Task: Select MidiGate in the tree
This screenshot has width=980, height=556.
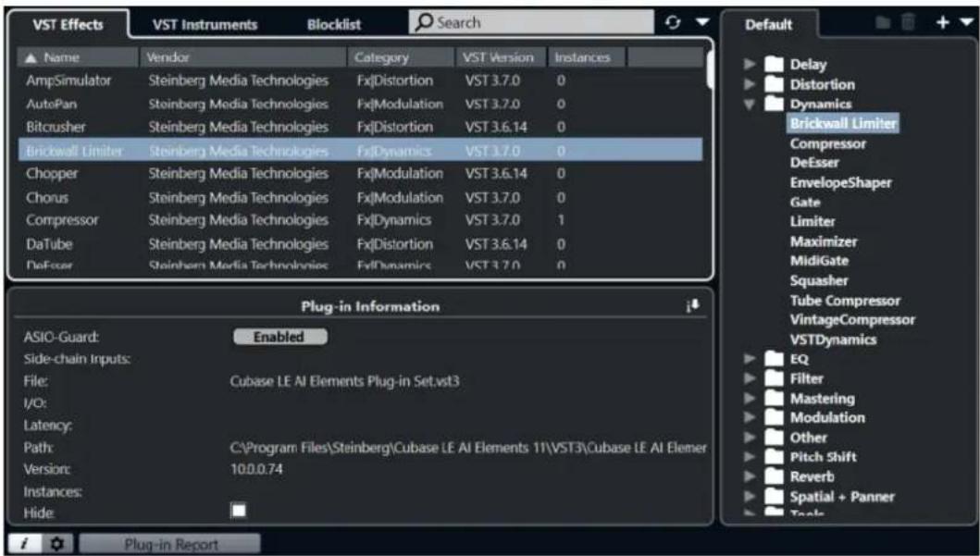Action: click(x=819, y=261)
